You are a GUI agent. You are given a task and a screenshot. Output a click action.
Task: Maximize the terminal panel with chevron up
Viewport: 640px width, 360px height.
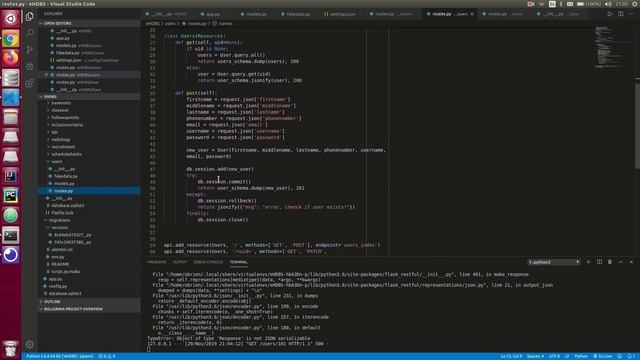pos(620,262)
